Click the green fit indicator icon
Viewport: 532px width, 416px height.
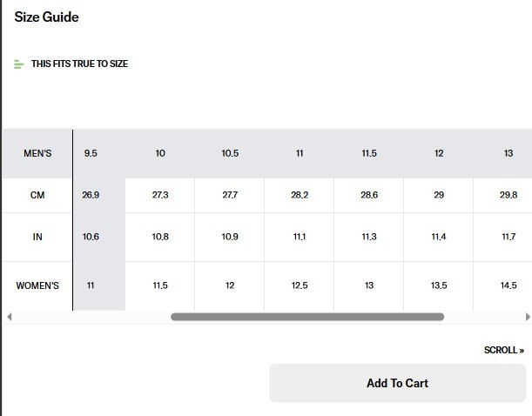coord(18,64)
